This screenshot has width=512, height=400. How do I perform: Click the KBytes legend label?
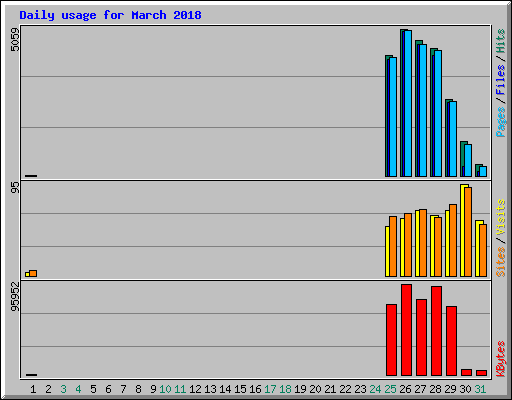click(501, 359)
